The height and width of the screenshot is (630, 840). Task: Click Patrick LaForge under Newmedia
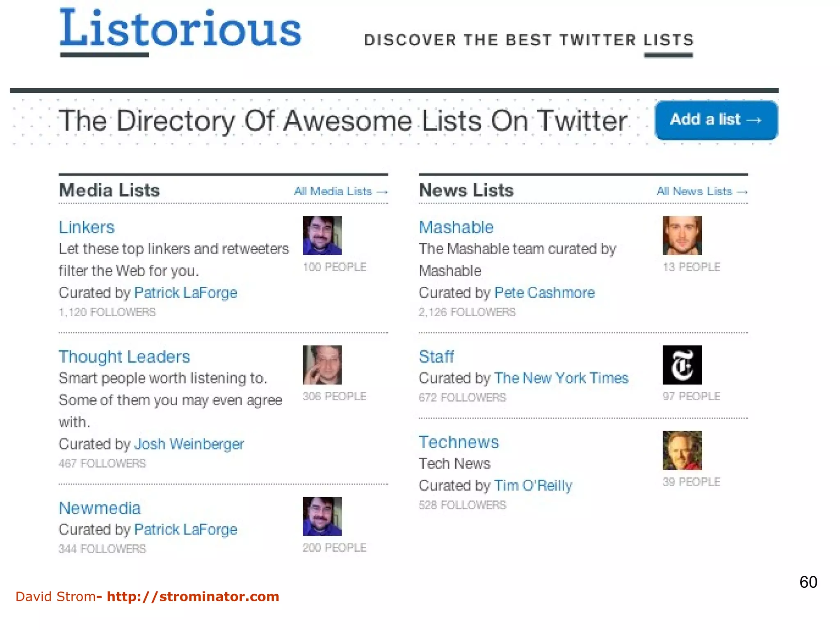point(185,530)
